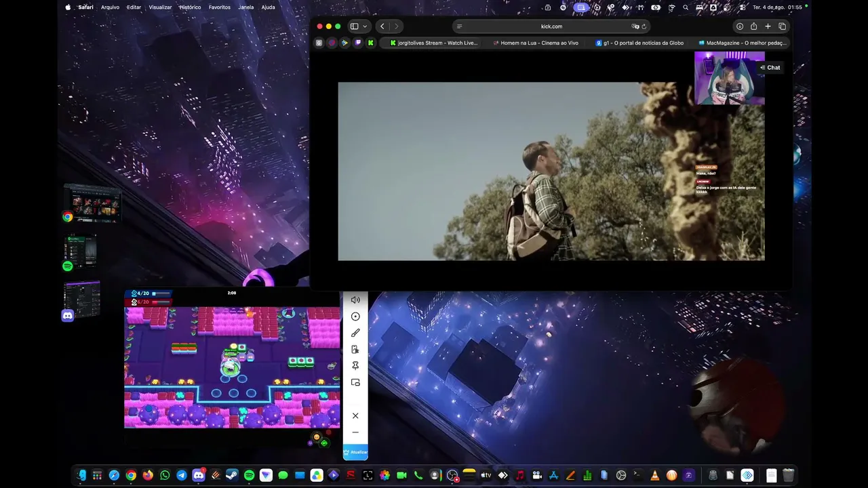This screenshot has width=868, height=488.
Task: Pin the mirroring window on top
Action: click(355, 366)
